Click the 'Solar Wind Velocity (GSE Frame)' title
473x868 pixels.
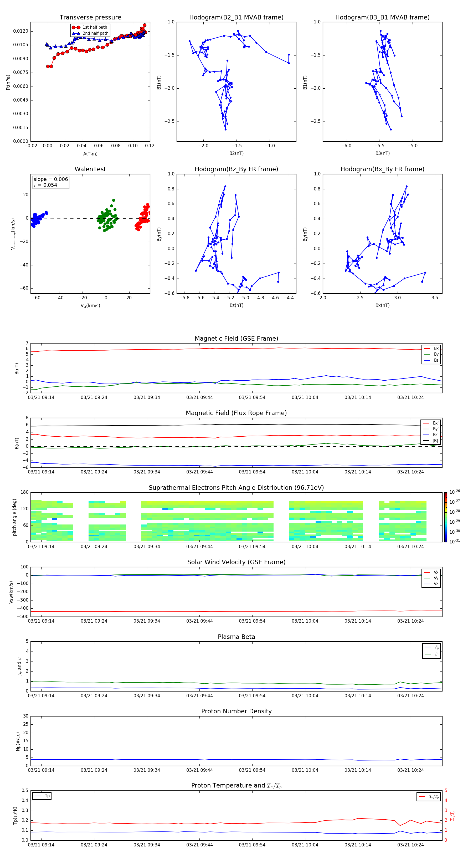(236, 562)
